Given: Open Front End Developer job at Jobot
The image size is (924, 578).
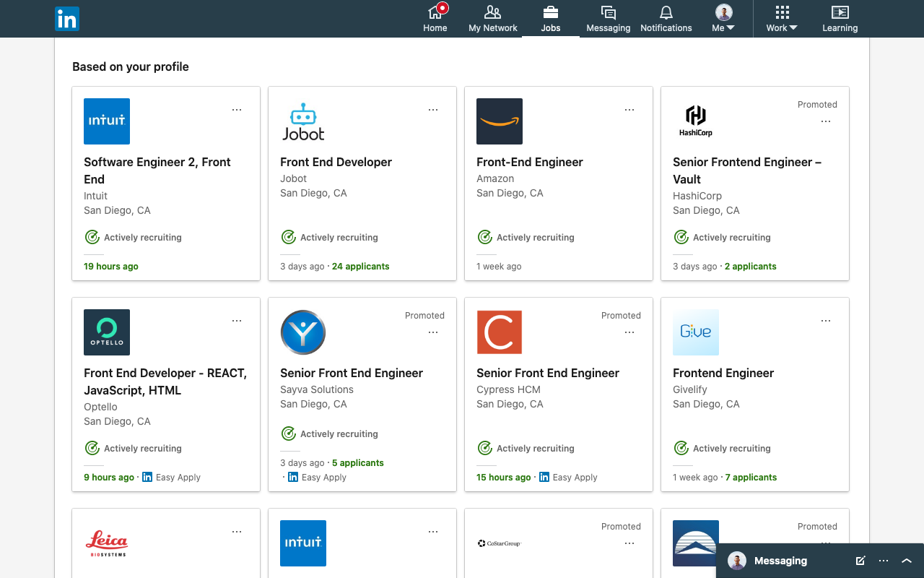Looking at the screenshot, I should 336,162.
